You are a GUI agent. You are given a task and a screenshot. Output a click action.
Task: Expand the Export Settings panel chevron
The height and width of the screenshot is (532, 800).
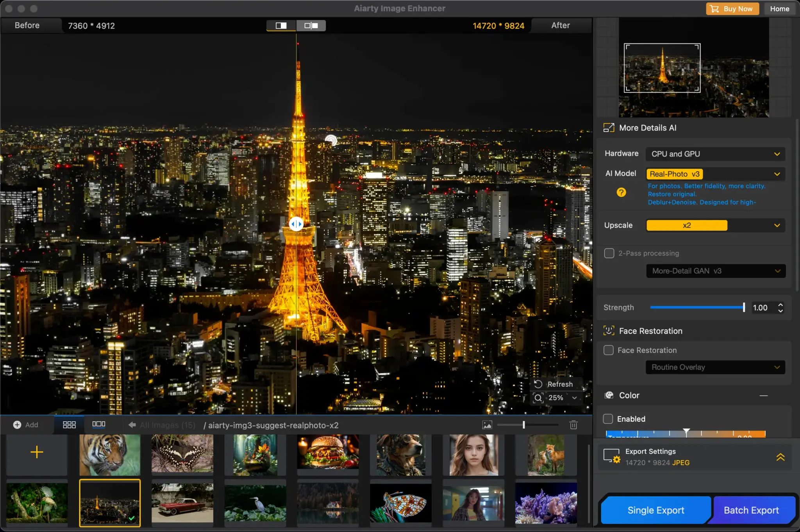pos(780,457)
